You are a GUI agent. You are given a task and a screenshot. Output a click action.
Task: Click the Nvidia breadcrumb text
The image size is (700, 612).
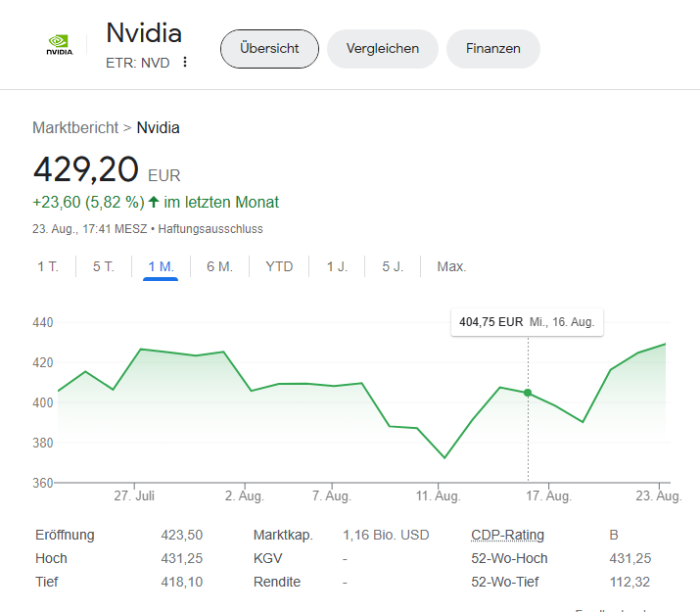(x=158, y=127)
